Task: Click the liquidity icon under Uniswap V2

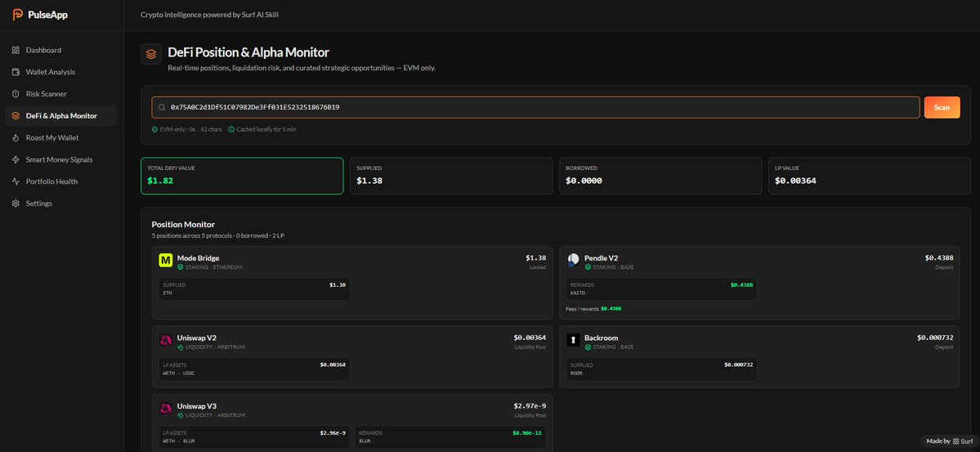Action: tap(180, 347)
